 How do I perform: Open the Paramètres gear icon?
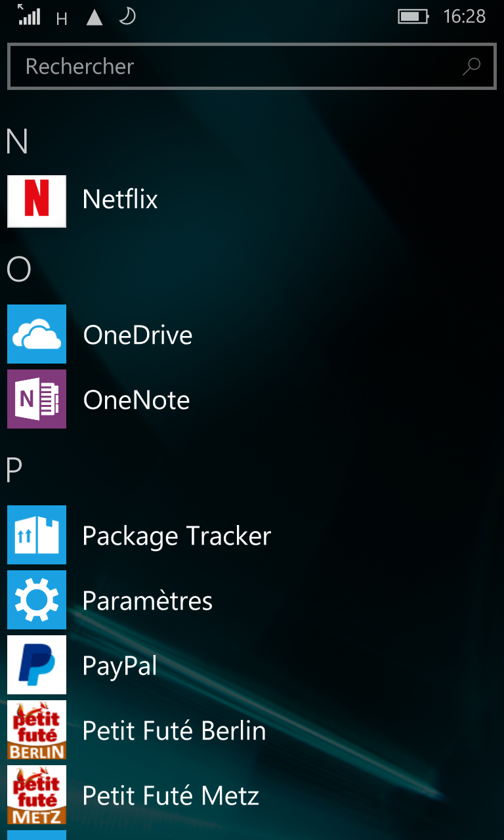(37, 600)
